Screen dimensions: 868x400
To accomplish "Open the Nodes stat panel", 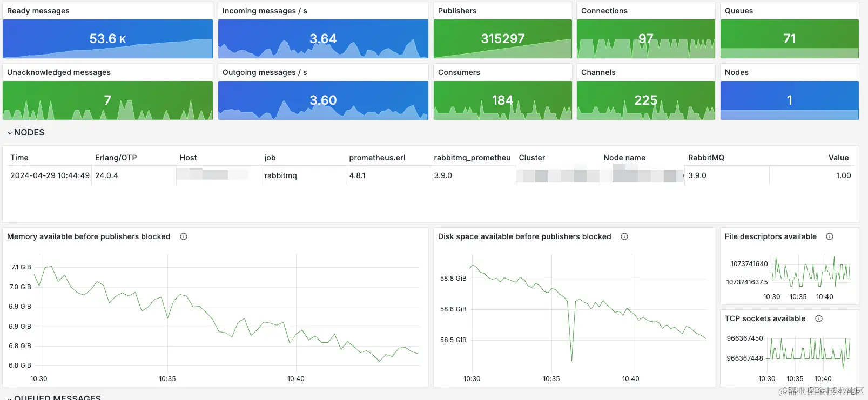I will point(789,92).
